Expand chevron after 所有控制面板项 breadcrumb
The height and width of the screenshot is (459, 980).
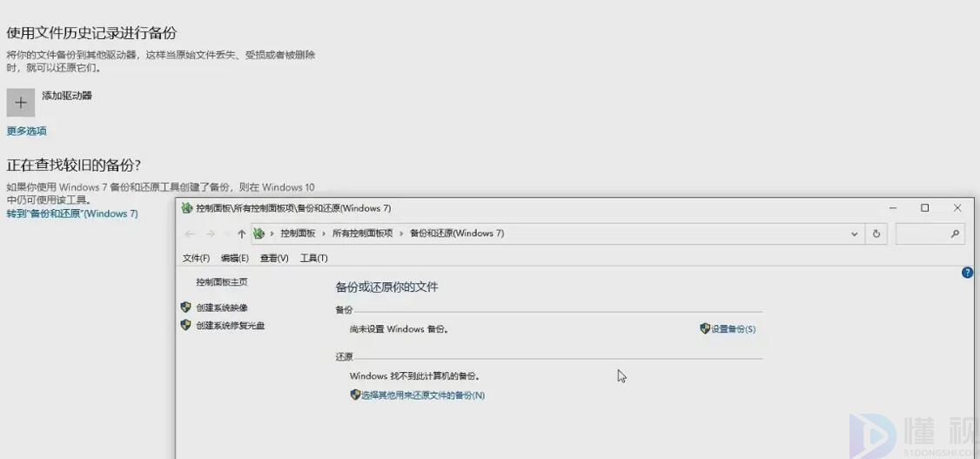click(x=401, y=234)
